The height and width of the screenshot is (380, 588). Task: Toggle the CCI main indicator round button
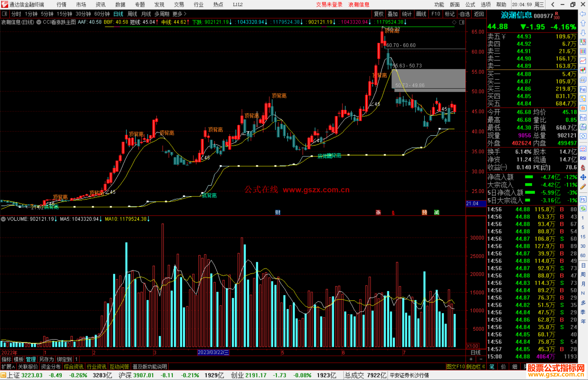[39, 22]
